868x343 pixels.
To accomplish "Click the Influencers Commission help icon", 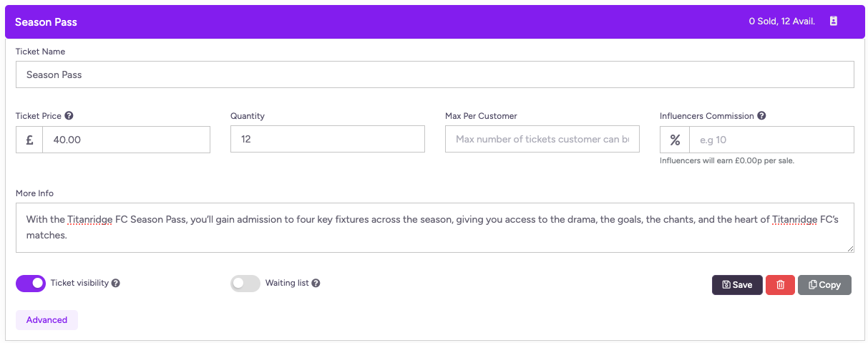I will (x=761, y=116).
